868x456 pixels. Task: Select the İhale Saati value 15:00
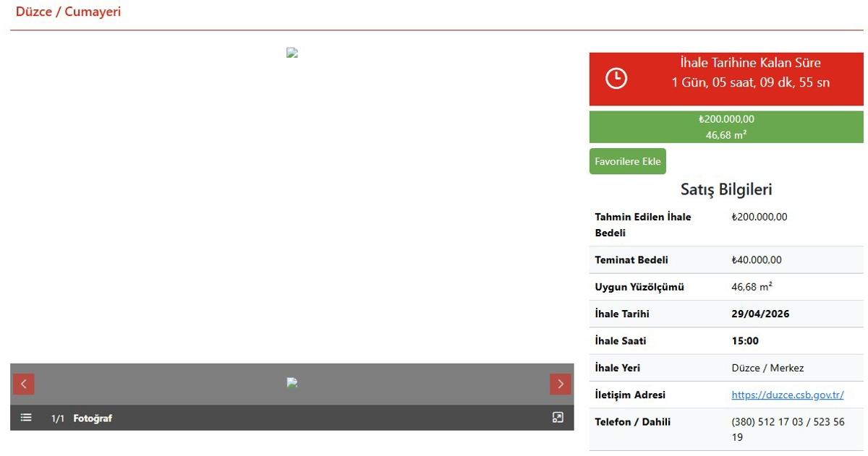pos(745,341)
